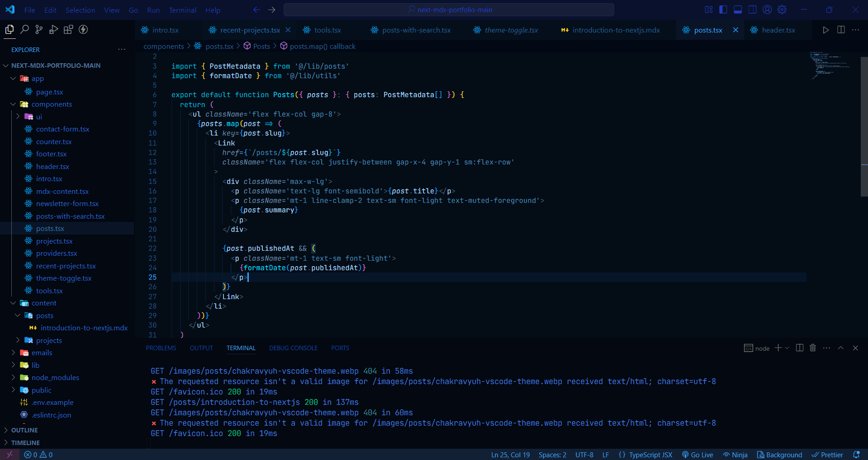Open the Search view icon
This screenshot has height=460, width=868.
click(24, 30)
